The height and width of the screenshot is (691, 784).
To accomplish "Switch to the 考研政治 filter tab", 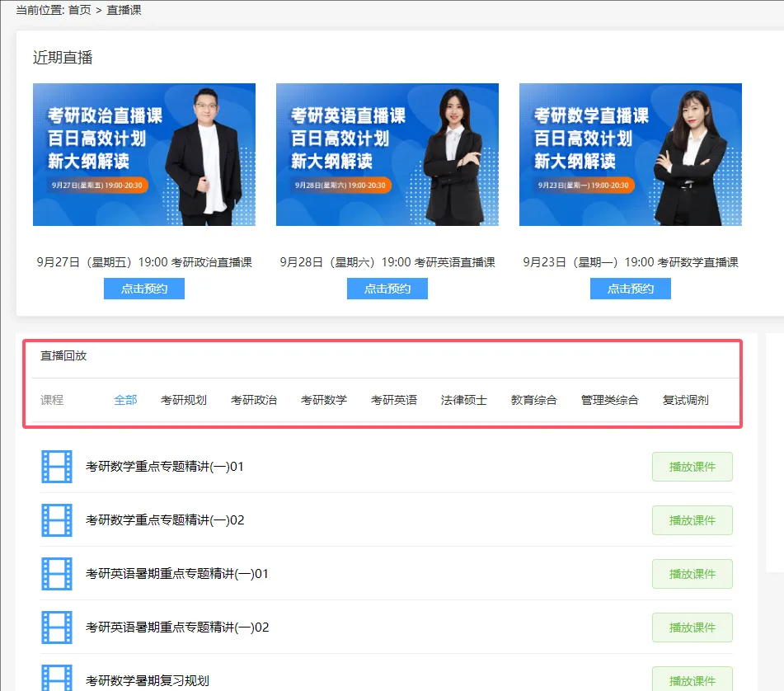I will tap(254, 400).
